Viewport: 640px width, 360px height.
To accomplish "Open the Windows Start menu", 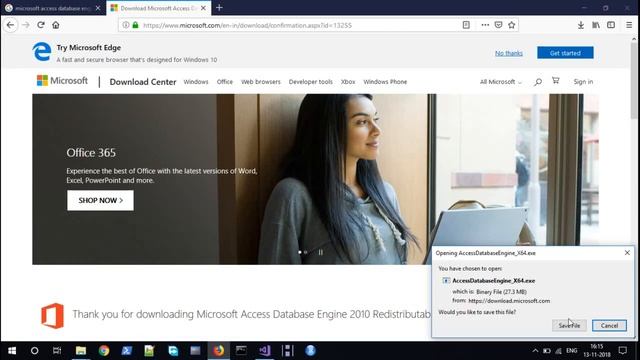I will [x=12, y=351].
